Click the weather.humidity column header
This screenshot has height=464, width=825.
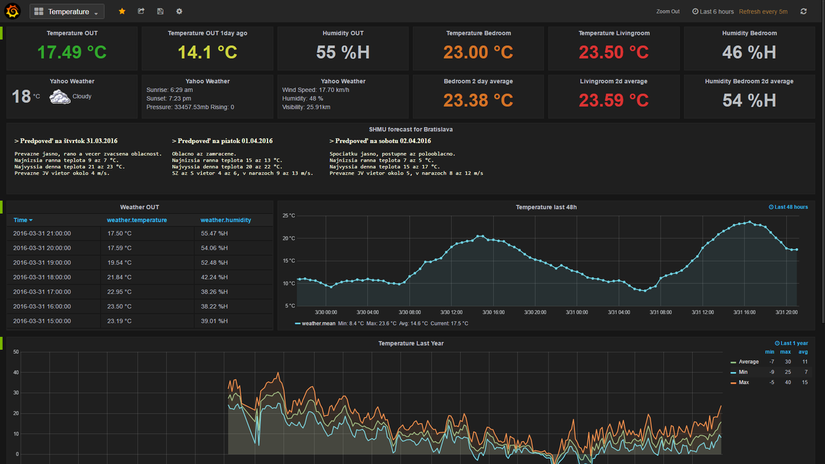click(x=225, y=219)
